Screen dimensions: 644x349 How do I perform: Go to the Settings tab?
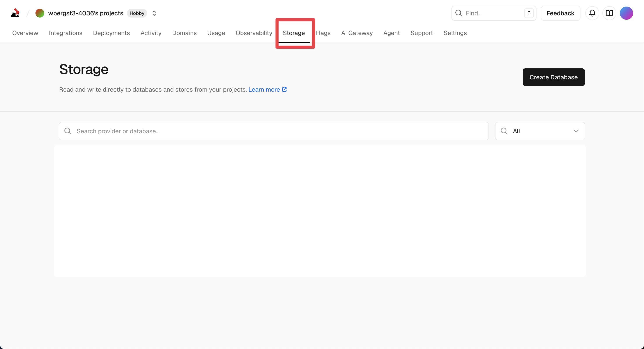(455, 33)
